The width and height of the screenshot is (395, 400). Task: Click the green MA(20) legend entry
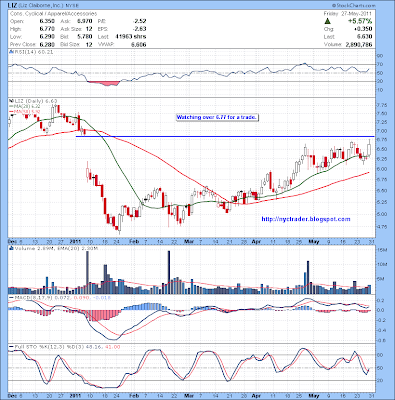[24, 106]
